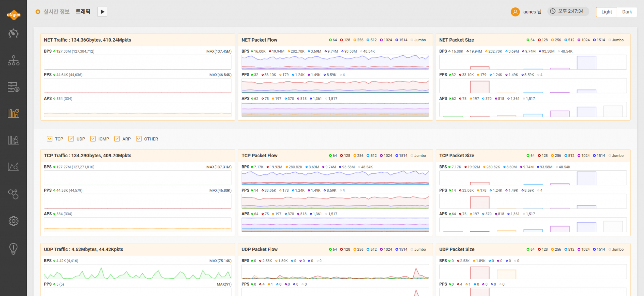Viewport: 644px width, 296px height.
Task: Click the eNgen logo icon
Action: (13, 14)
